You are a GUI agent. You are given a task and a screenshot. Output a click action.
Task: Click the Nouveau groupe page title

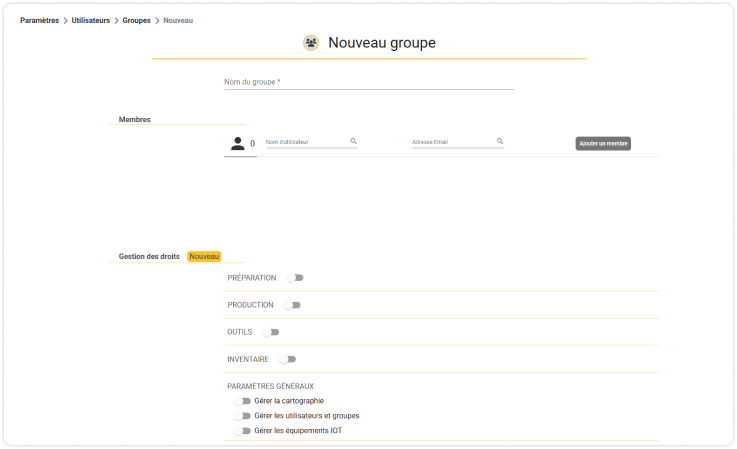point(382,43)
